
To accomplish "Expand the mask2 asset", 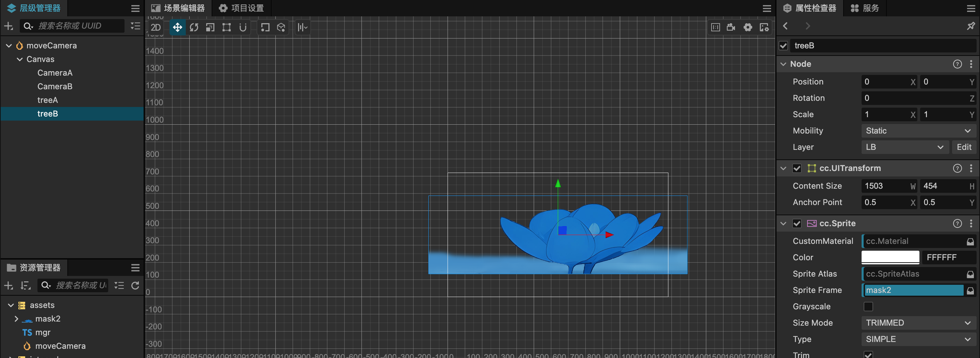I will pyautogui.click(x=16, y=319).
